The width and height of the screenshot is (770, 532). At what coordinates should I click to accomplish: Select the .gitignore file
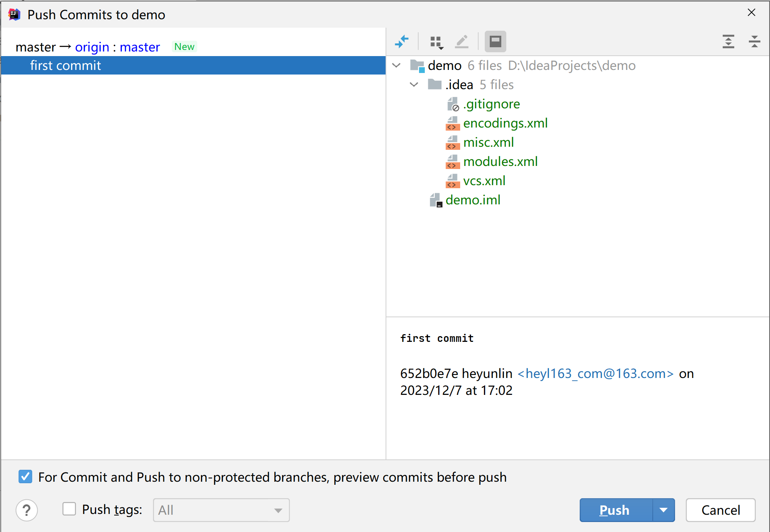pos(491,104)
